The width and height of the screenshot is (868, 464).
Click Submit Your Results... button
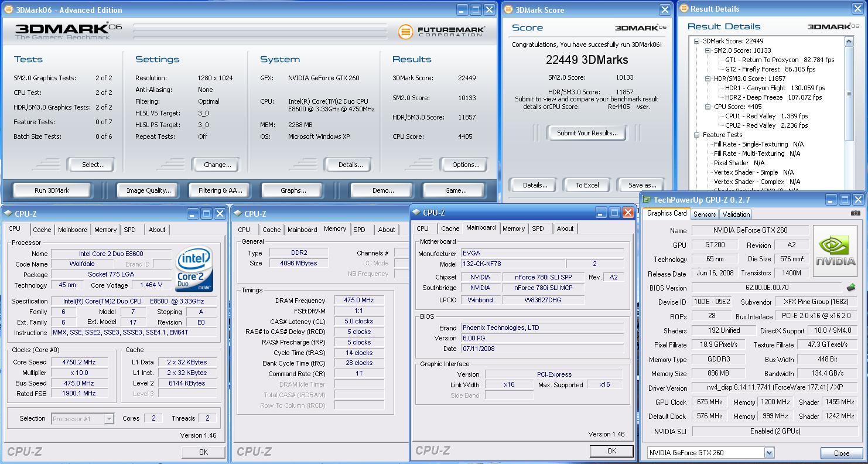point(587,133)
